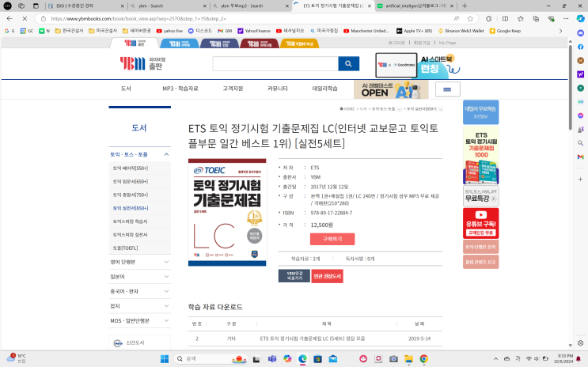Click My Page link
This screenshot has height=367, width=588.
coord(447,43)
